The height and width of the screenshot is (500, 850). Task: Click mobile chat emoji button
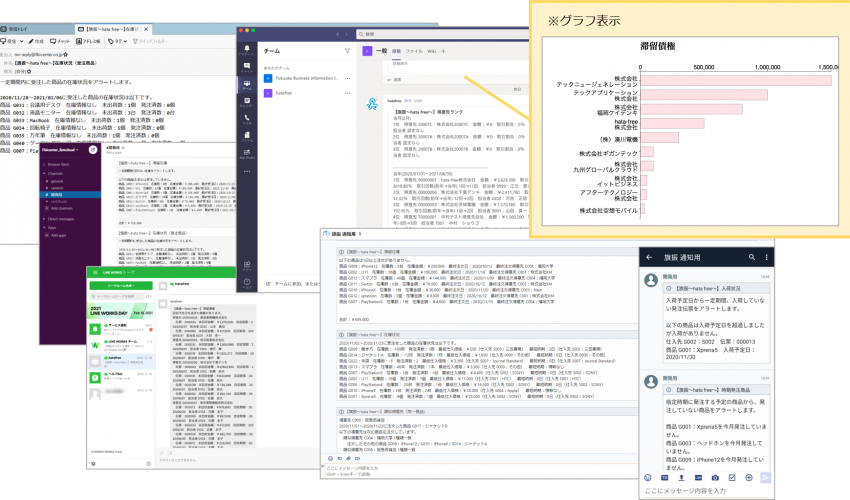[648, 478]
